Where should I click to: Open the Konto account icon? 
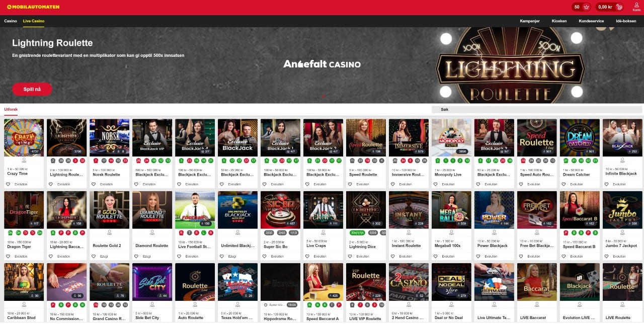[636, 7]
